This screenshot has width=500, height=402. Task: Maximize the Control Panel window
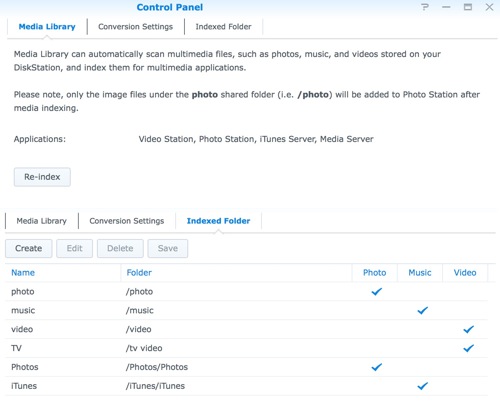tap(468, 7)
